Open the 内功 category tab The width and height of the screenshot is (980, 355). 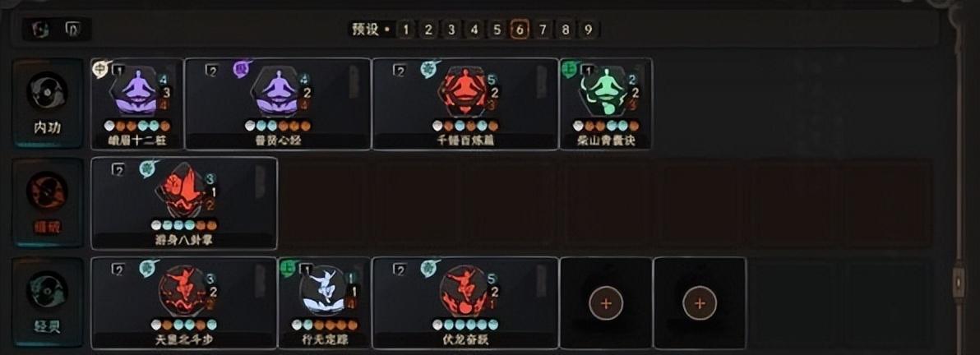click(x=48, y=104)
